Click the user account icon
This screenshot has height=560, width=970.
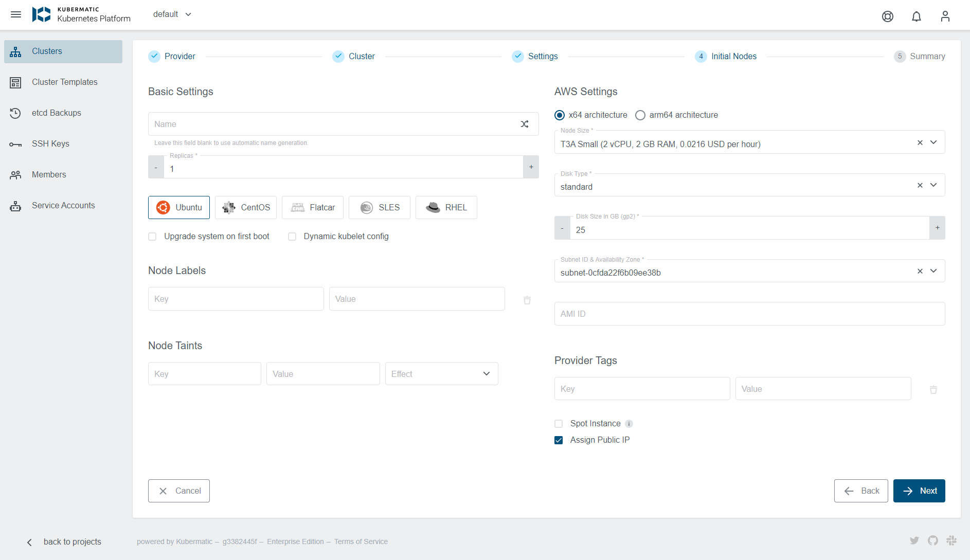pos(945,16)
